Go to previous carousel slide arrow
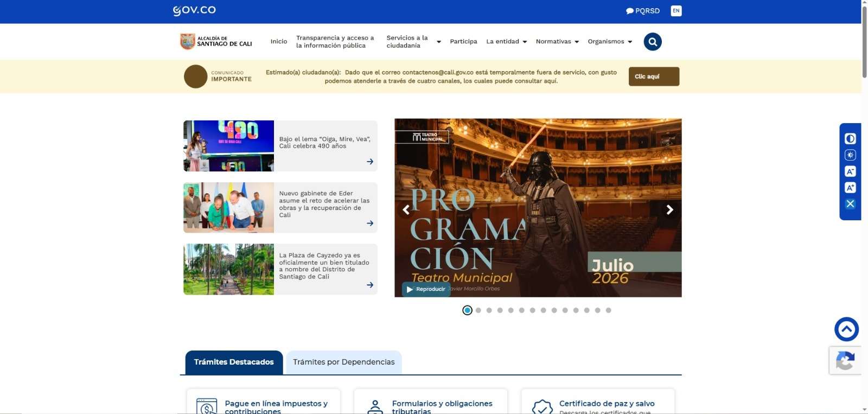This screenshot has height=414, width=868. coord(406,209)
